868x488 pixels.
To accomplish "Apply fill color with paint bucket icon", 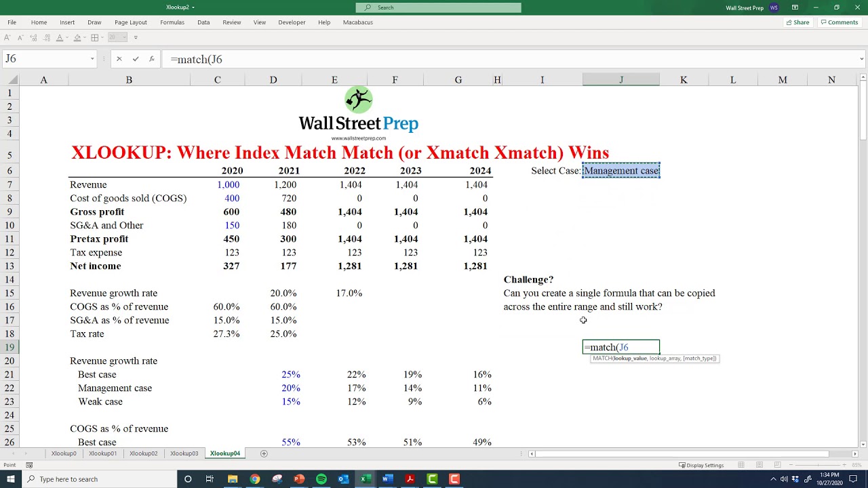I will (77, 38).
